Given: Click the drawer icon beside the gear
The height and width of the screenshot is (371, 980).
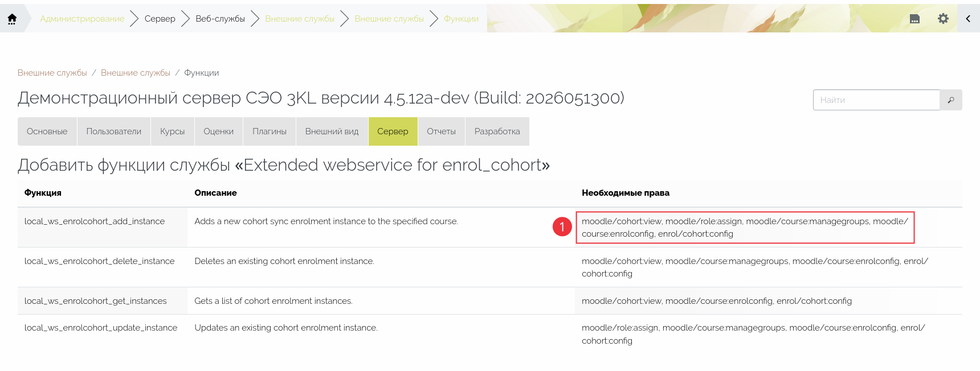Looking at the screenshot, I should pyautogui.click(x=914, y=19).
